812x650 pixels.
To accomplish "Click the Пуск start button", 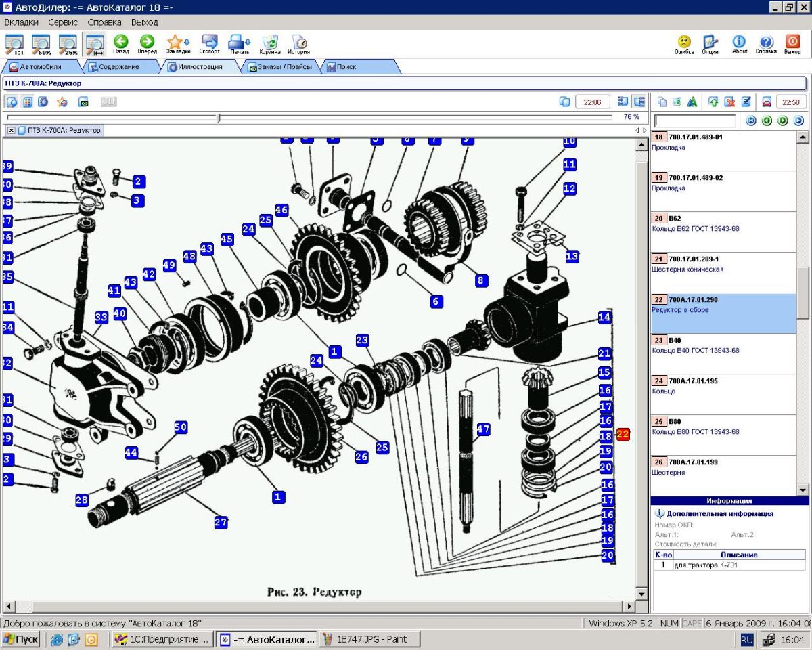I will (20, 639).
